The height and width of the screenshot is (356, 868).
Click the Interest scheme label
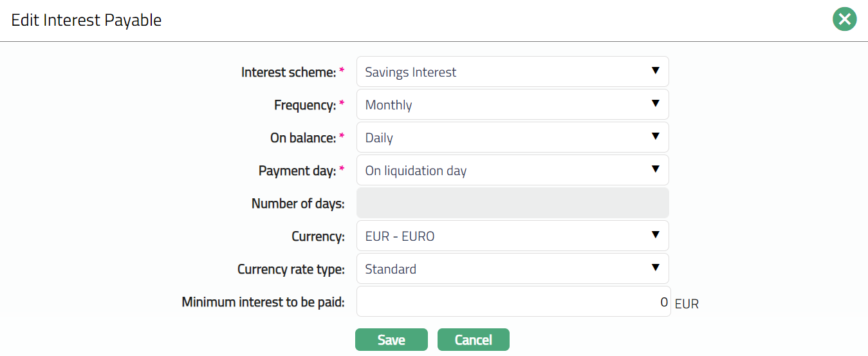coord(288,72)
